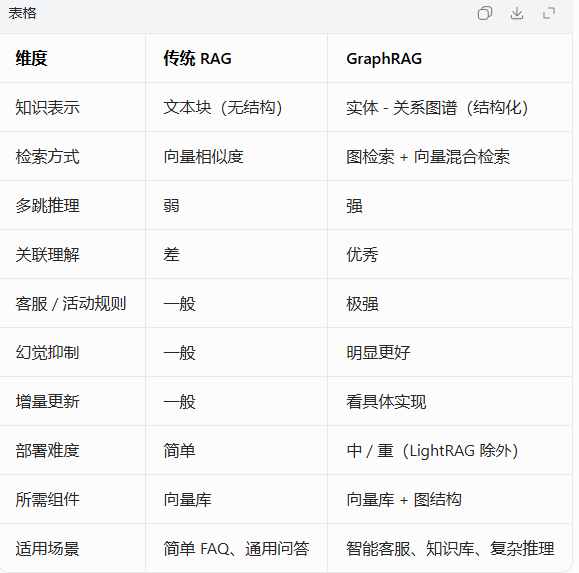579x573 pixels.
Task: Select the GraphRAG column header
Action: (384, 58)
